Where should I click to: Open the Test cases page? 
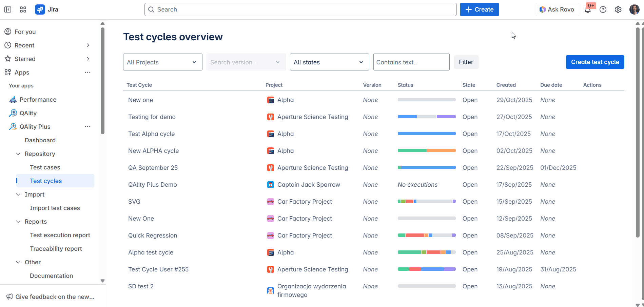coord(45,167)
